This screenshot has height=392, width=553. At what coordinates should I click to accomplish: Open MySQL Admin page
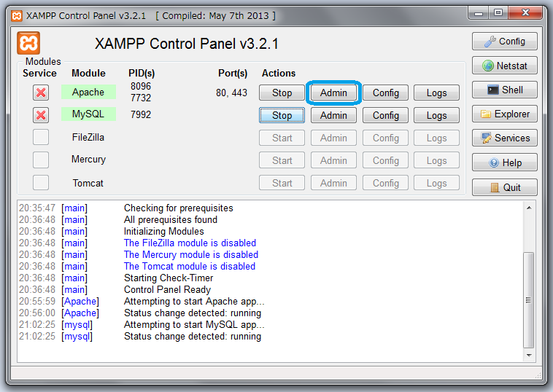pos(333,115)
